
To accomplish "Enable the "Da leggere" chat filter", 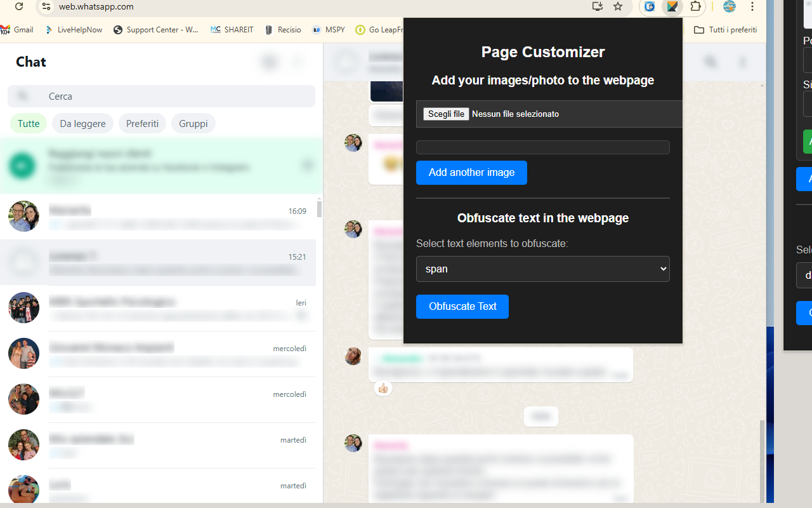I will pos(82,123).
